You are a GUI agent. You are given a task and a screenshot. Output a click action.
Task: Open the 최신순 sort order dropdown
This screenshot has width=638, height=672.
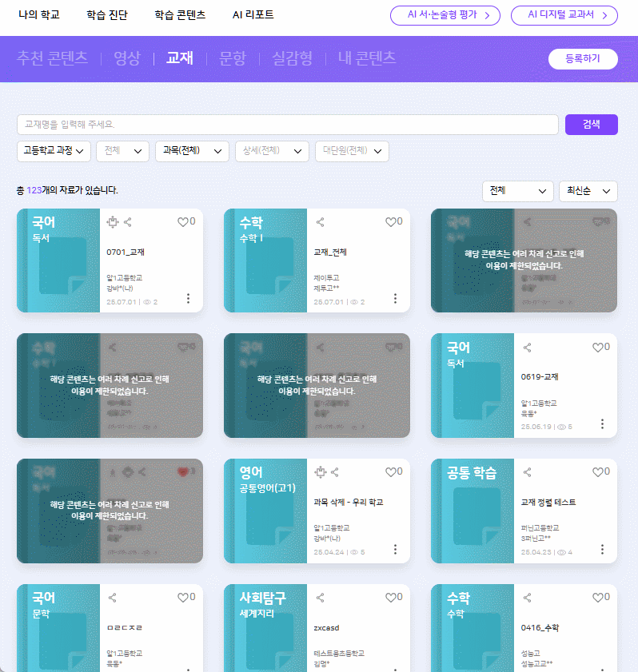(x=588, y=191)
